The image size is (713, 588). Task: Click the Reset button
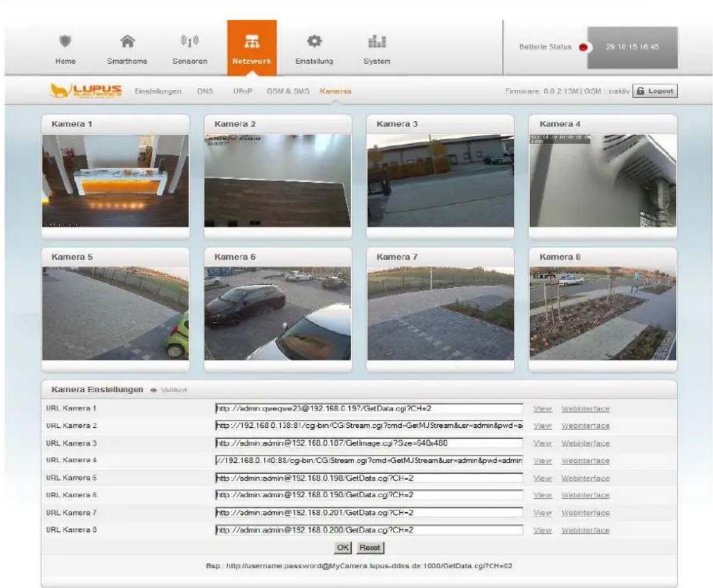point(370,547)
